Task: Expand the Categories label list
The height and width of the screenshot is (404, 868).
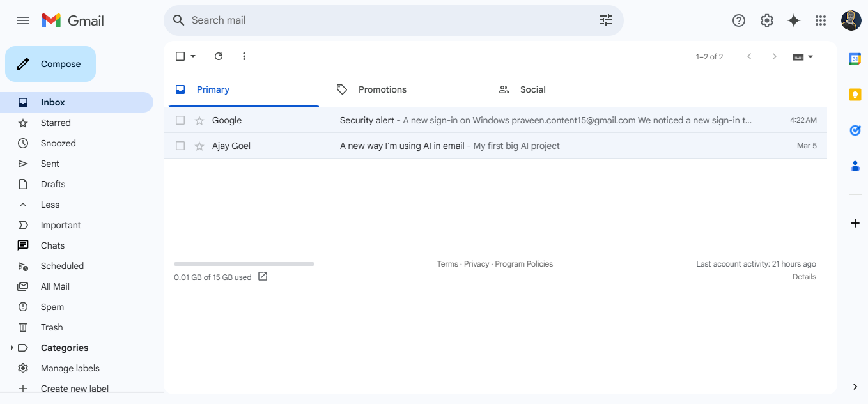Action: coord(12,348)
